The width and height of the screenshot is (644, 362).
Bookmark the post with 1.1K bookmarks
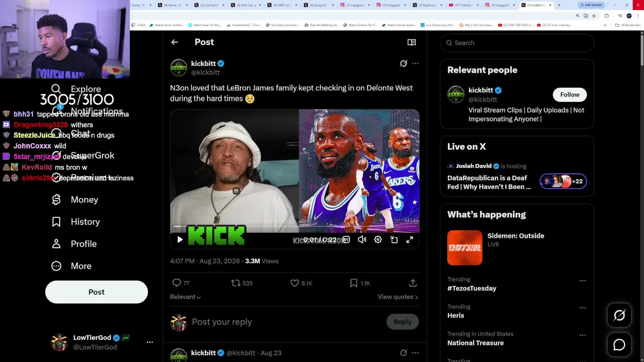click(354, 283)
